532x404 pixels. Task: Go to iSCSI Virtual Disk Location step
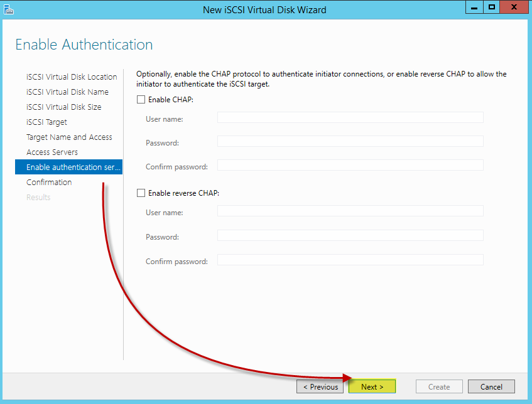coord(72,77)
